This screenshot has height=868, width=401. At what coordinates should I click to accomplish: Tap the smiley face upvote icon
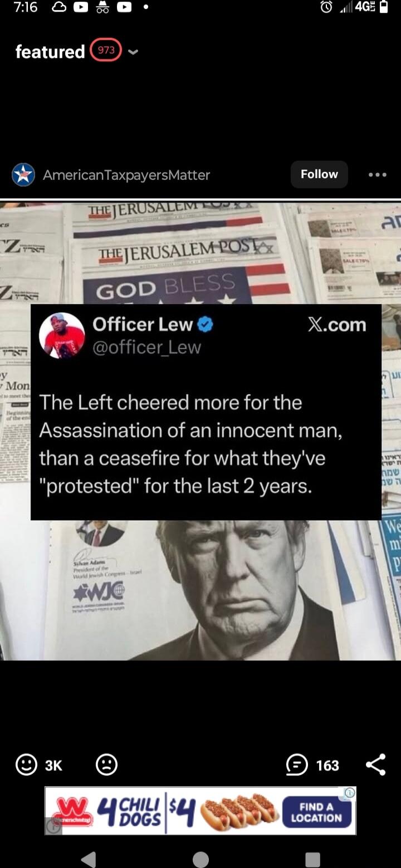click(x=26, y=765)
